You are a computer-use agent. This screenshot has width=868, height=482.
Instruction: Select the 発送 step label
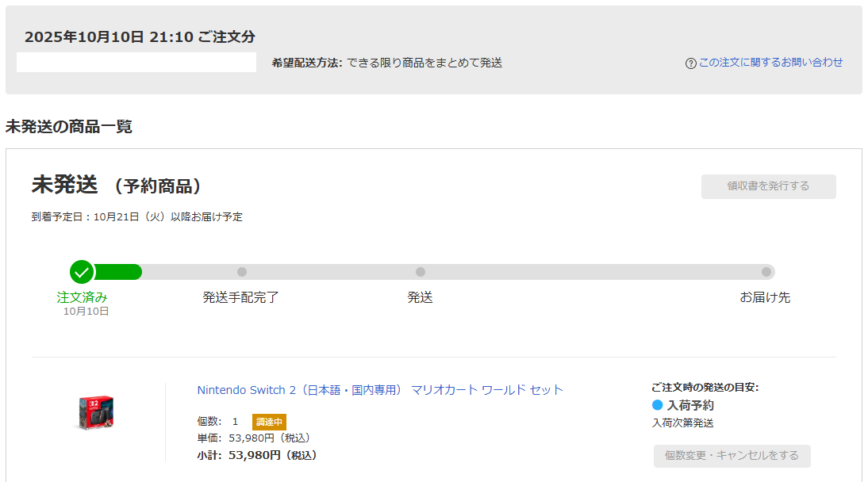tap(420, 298)
